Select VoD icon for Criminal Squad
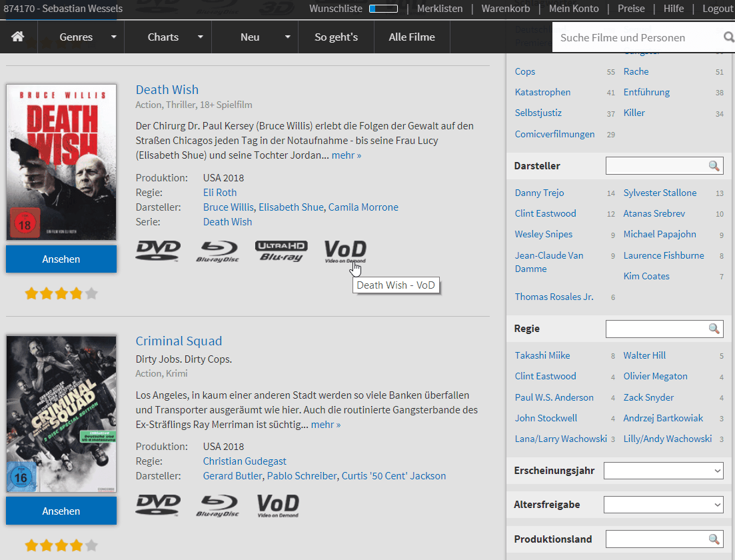735x560 pixels. (x=278, y=505)
